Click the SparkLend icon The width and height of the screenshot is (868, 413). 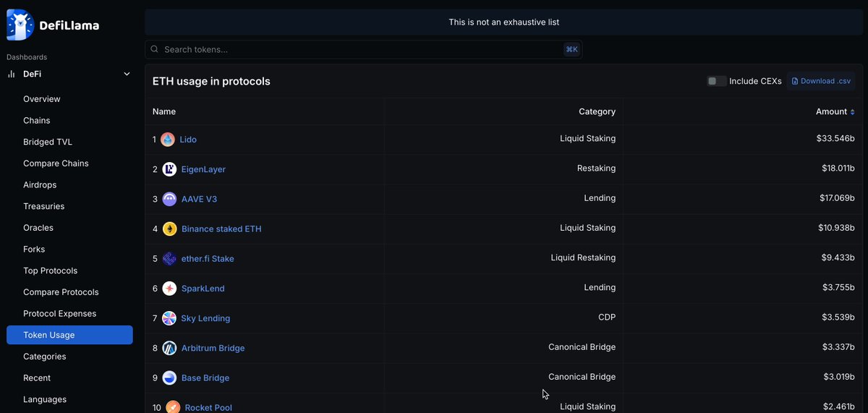[x=169, y=288]
